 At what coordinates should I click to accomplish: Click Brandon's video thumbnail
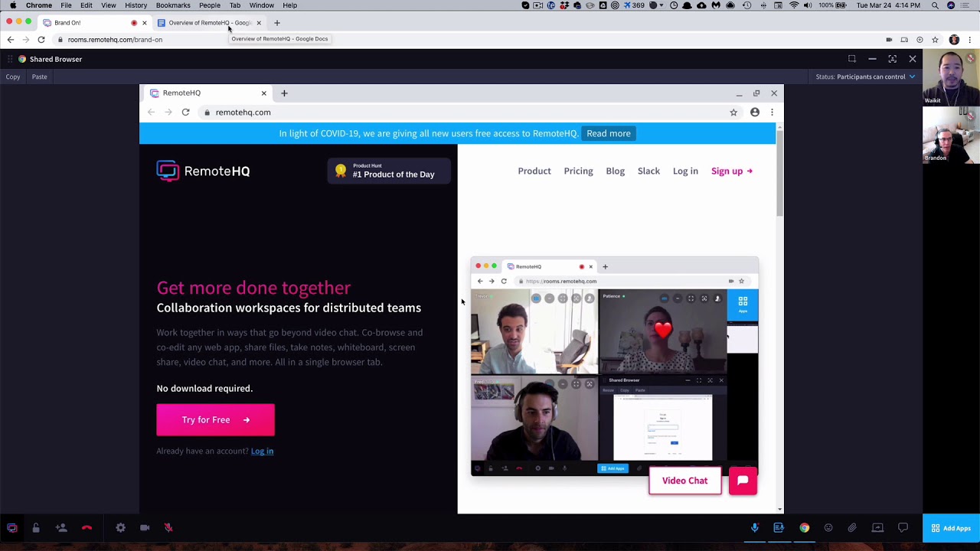(x=951, y=135)
